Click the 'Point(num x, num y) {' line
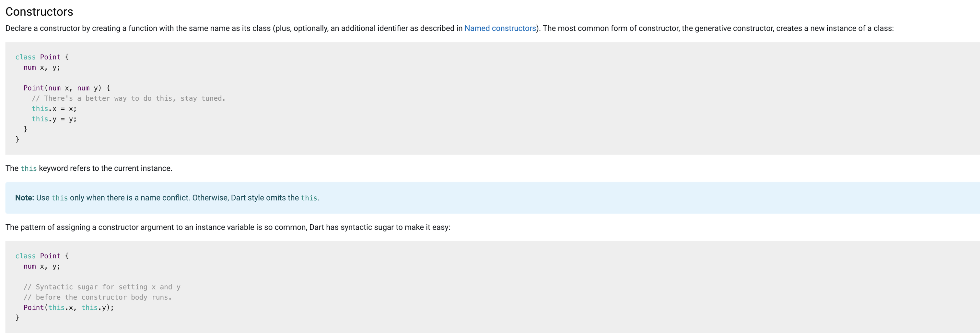 (66, 88)
